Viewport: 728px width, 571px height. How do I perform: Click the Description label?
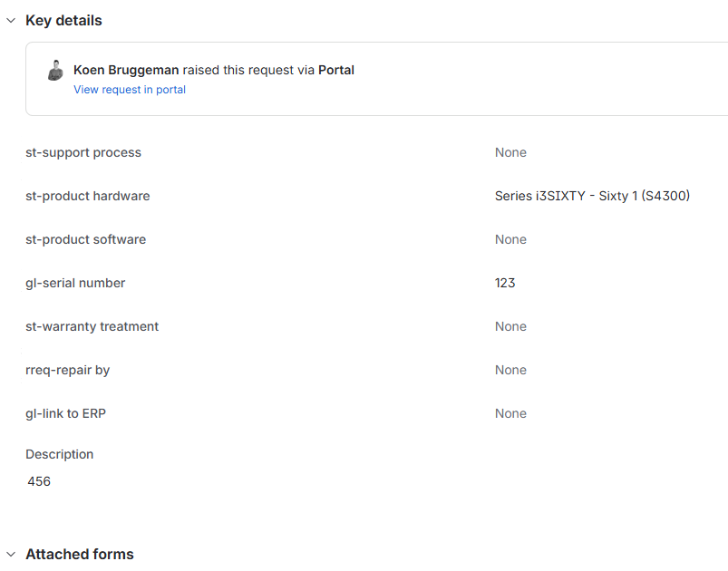pos(60,454)
